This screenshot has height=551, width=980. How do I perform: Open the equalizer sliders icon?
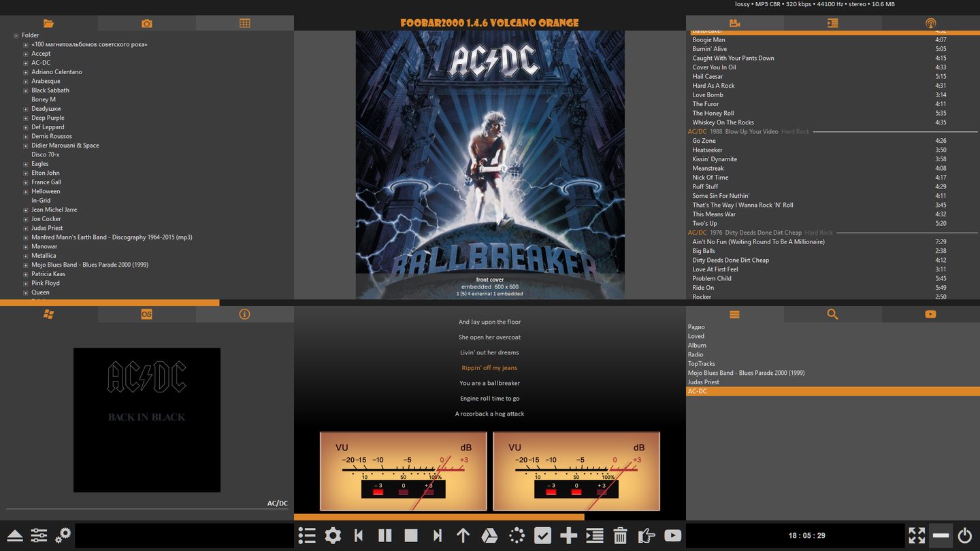click(39, 535)
